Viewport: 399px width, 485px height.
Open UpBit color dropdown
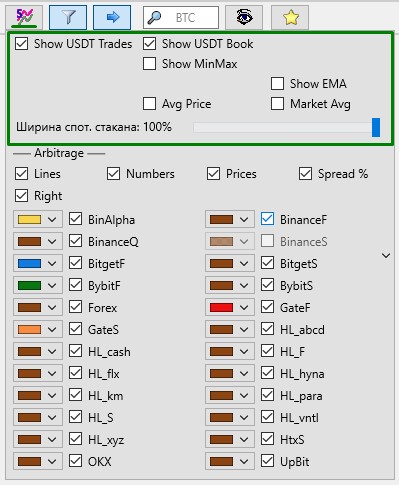click(230, 461)
